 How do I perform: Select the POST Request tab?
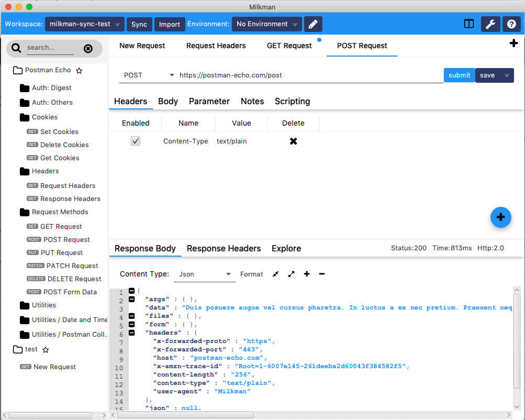click(x=362, y=46)
